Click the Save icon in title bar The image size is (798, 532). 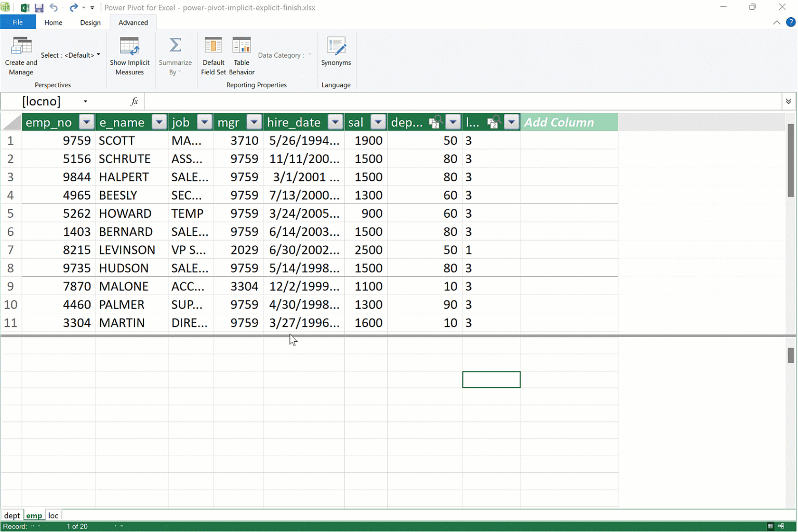click(x=39, y=8)
